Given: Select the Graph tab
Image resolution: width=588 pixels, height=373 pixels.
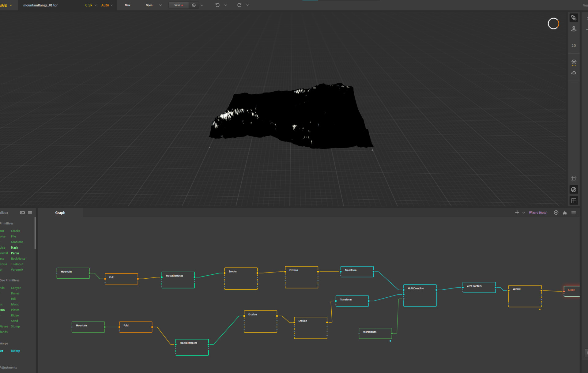Looking at the screenshot, I should click(x=60, y=213).
